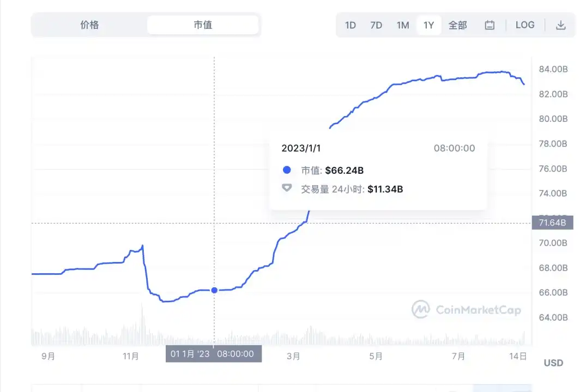This screenshot has height=392, width=580.
Task: Select the 7D time range
Action: point(376,24)
